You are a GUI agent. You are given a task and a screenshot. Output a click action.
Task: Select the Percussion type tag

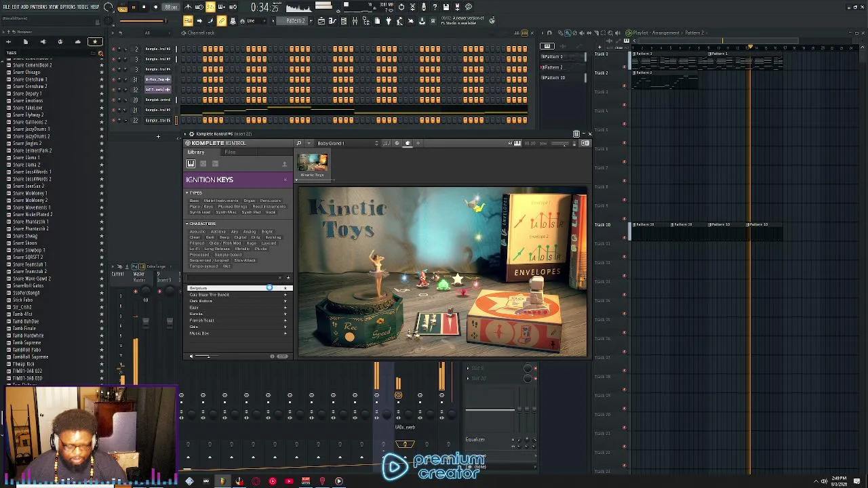coord(270,201)
